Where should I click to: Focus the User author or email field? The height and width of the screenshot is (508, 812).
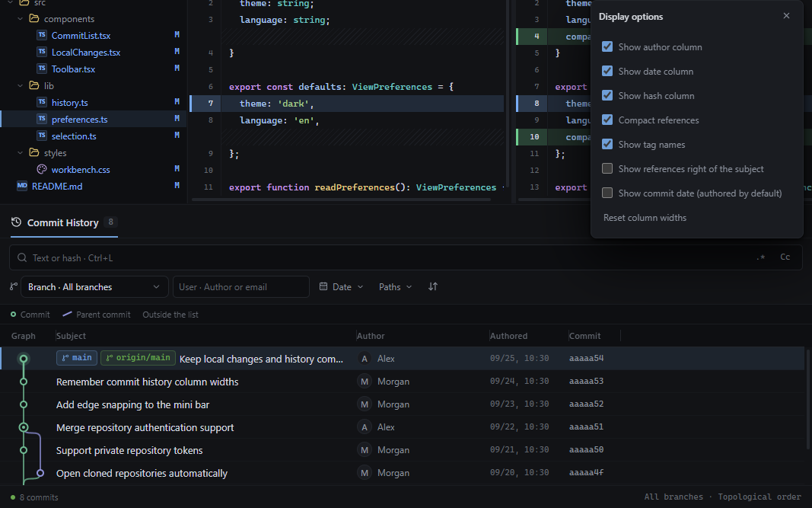coord(240,286)
